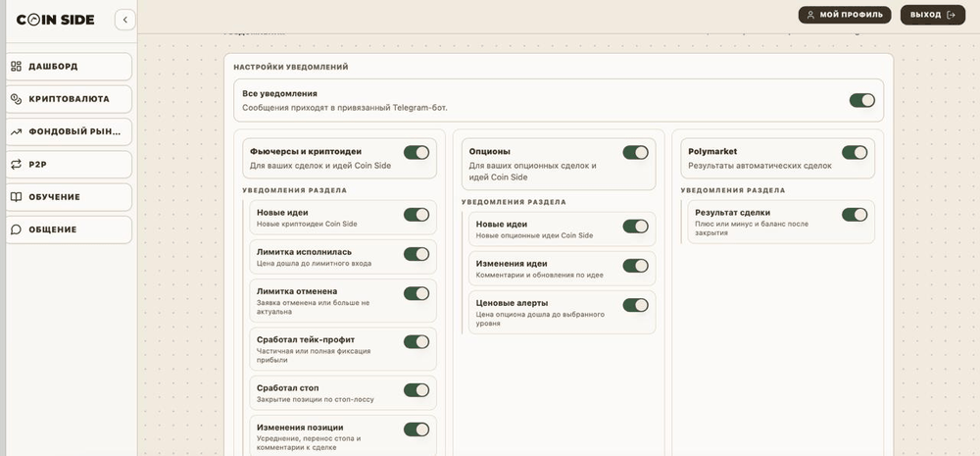Click text 'Цена дошла до лимитного входа'

tap(314, 264)
